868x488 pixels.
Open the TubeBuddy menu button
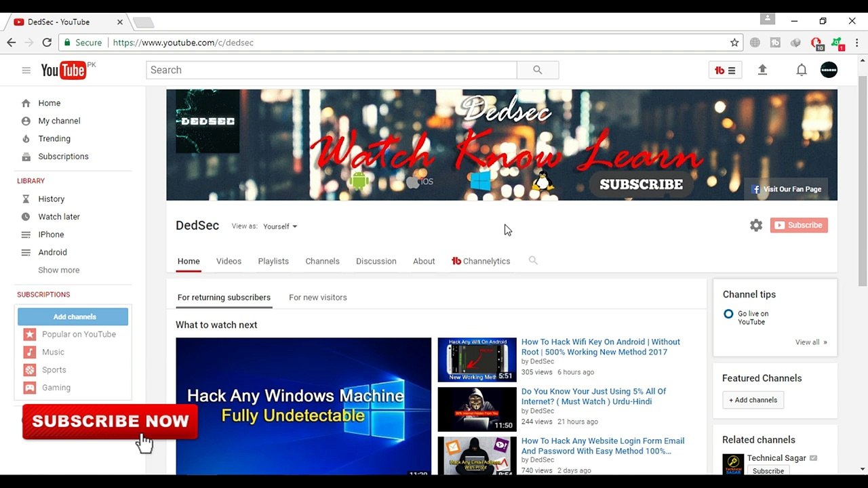[x=725, y=70]
